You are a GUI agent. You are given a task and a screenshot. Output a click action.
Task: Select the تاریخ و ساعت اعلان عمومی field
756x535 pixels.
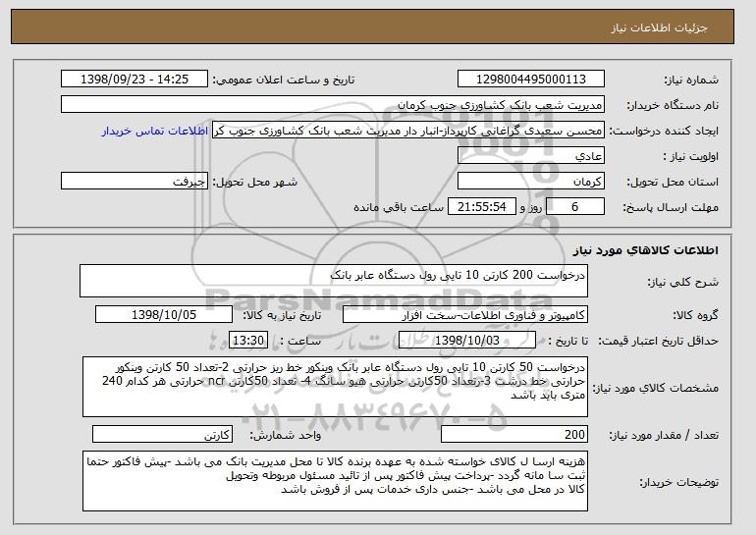point(135,80)
